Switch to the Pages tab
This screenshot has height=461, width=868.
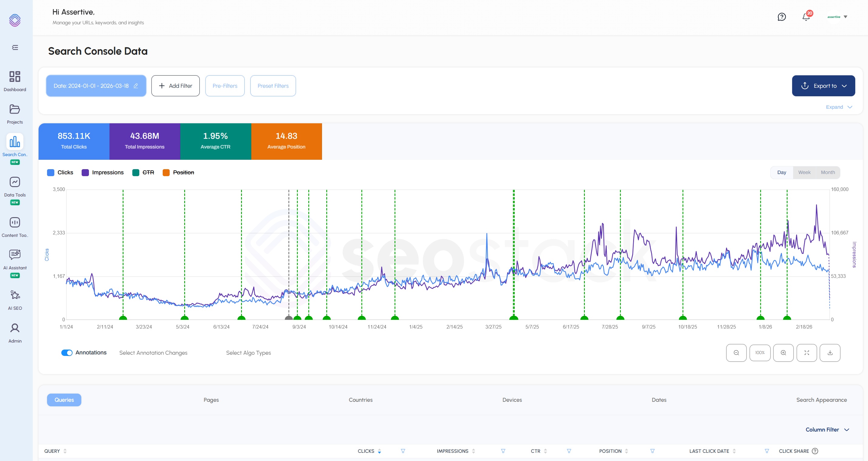pyautogui.click(x=211, y=400)
